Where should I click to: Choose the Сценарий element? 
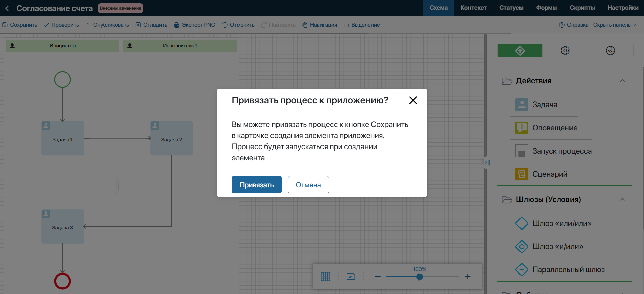pyautogui.click(x=541, y=174)
